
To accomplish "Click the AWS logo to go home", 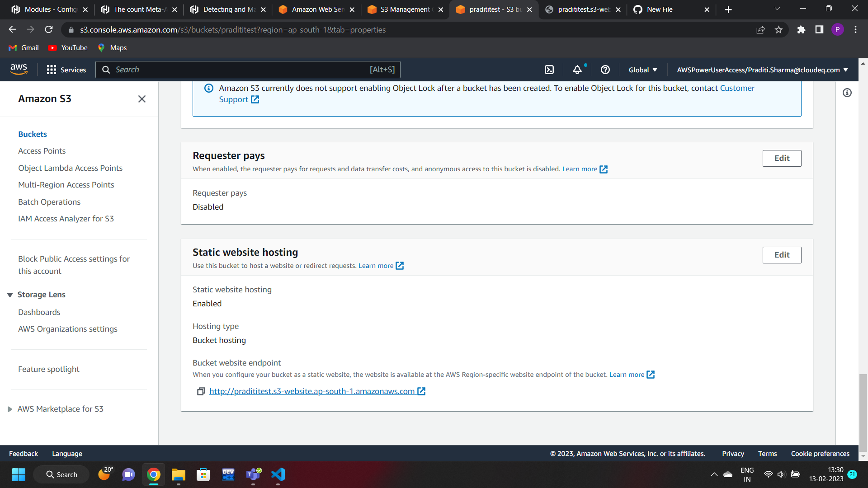I will click(19, 69).
